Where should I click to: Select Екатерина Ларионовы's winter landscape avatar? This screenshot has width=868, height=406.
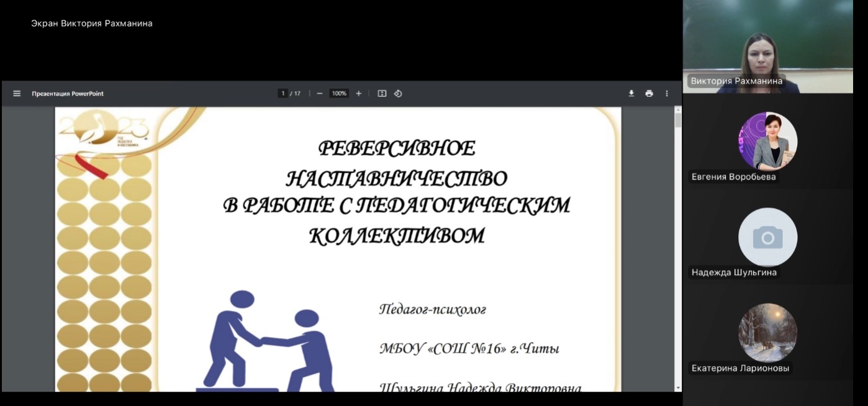[x=767, y=333]
